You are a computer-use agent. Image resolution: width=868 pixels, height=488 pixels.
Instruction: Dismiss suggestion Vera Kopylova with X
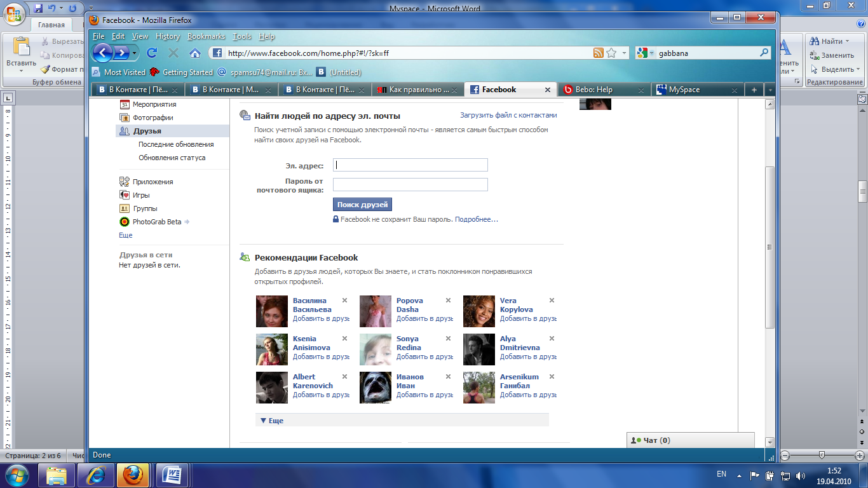pyautogui.click(x=552, y=301)
